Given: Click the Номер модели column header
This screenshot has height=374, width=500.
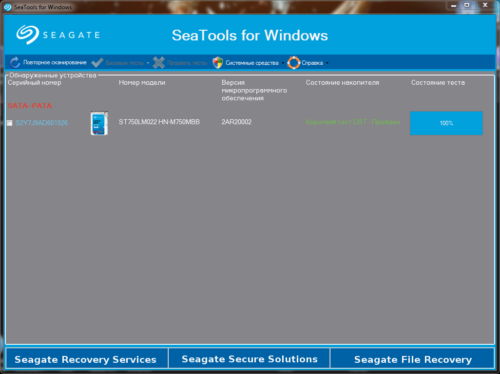Looking at the screenshot, I should click(x=142, y=83).
